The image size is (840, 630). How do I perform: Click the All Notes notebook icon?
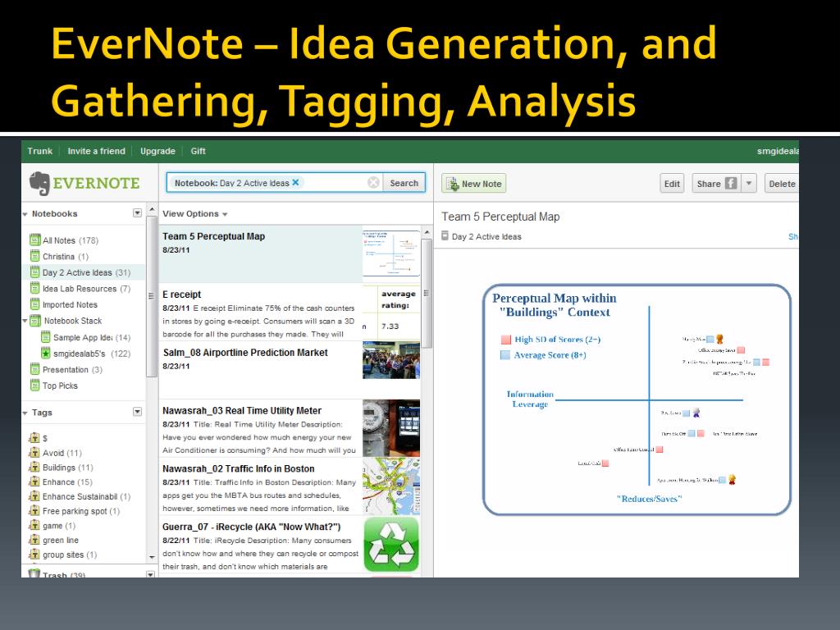tap(34, 240)
